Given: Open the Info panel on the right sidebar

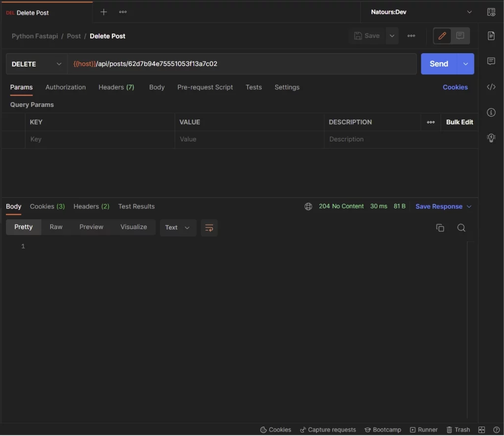Looking at the screenshot, I should (491, 112).
